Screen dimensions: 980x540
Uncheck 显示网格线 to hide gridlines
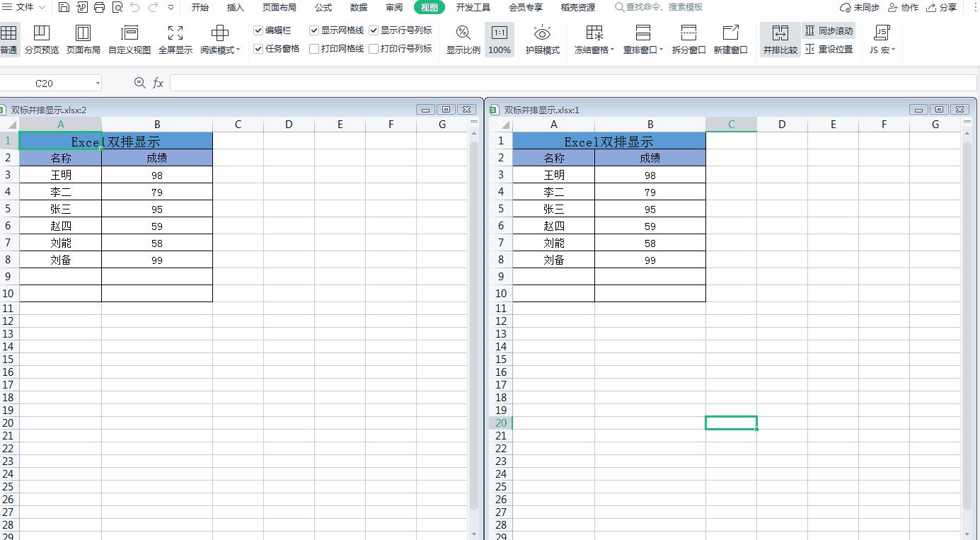[x=313, y=30]
